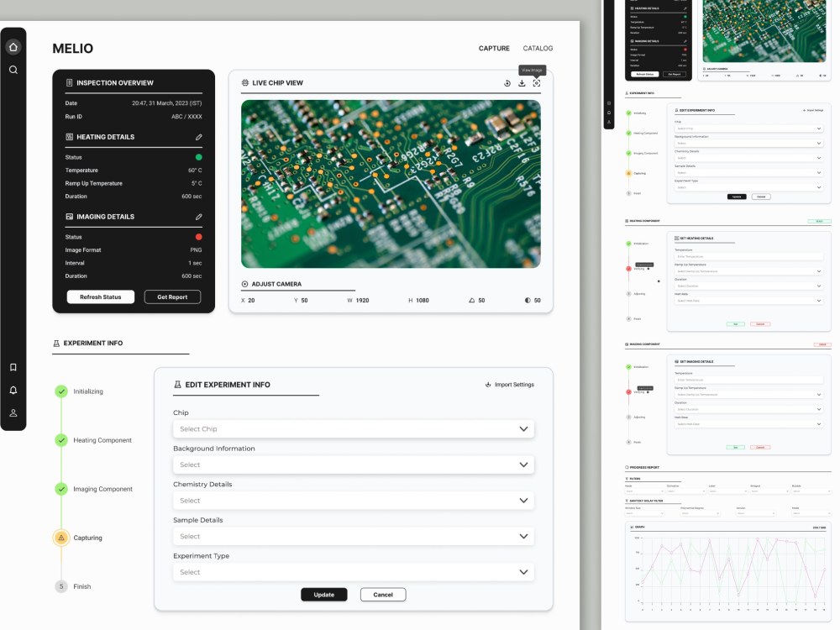Expand the Sample Details dropdown
840x630 pixels.
(x=354, y=536)
